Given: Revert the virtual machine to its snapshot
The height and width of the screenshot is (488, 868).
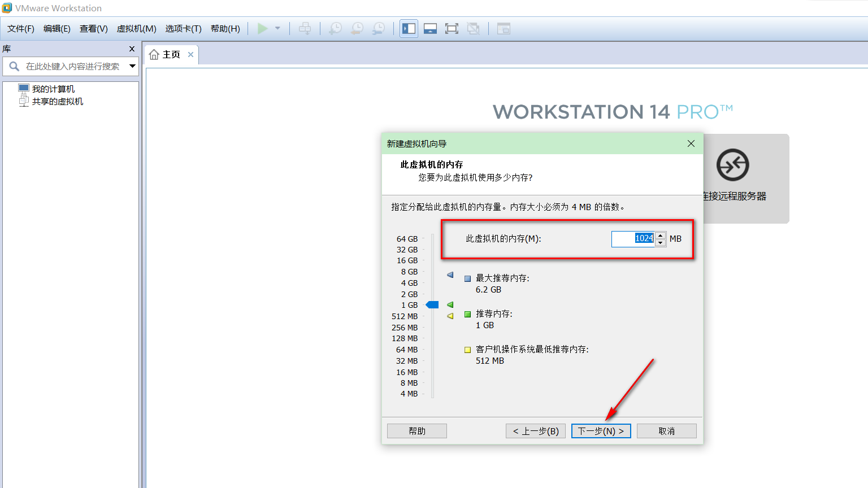Looking at the screenshot, I should click(x=357, y=28).
